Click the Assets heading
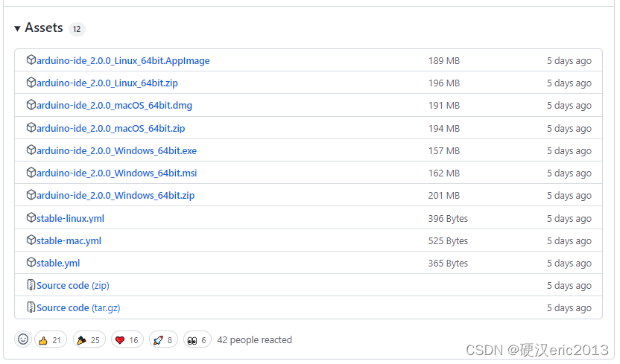This screenshot has height=364, width=620. tap(44, 28)
